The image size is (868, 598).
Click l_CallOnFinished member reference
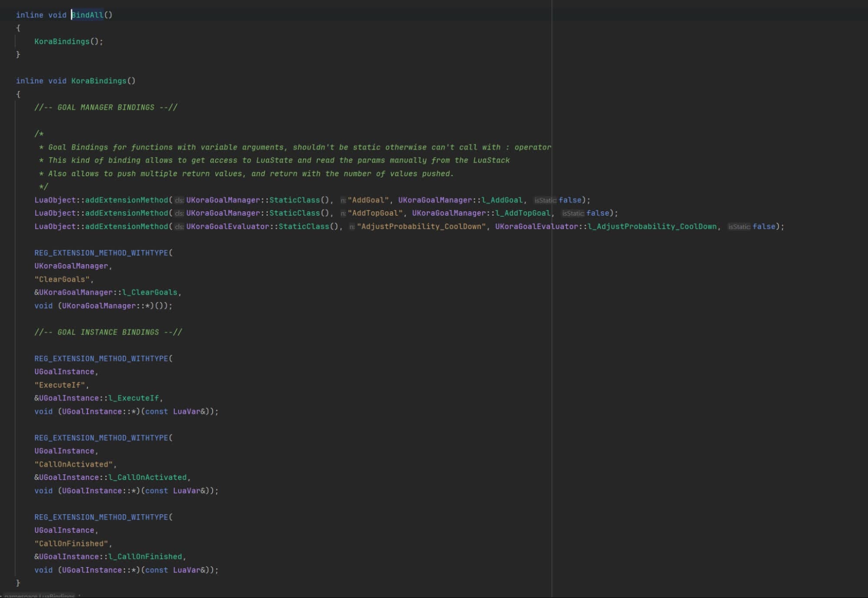[145, 557]
